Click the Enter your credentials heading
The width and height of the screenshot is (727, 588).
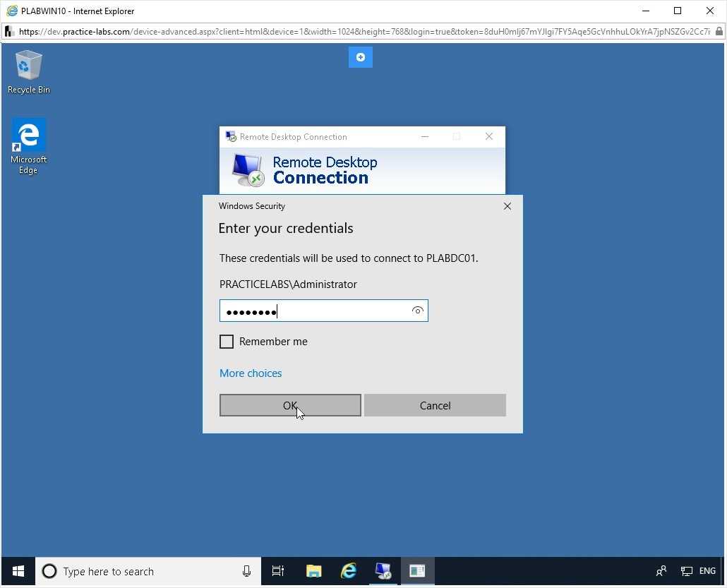[x=286, y=229]
